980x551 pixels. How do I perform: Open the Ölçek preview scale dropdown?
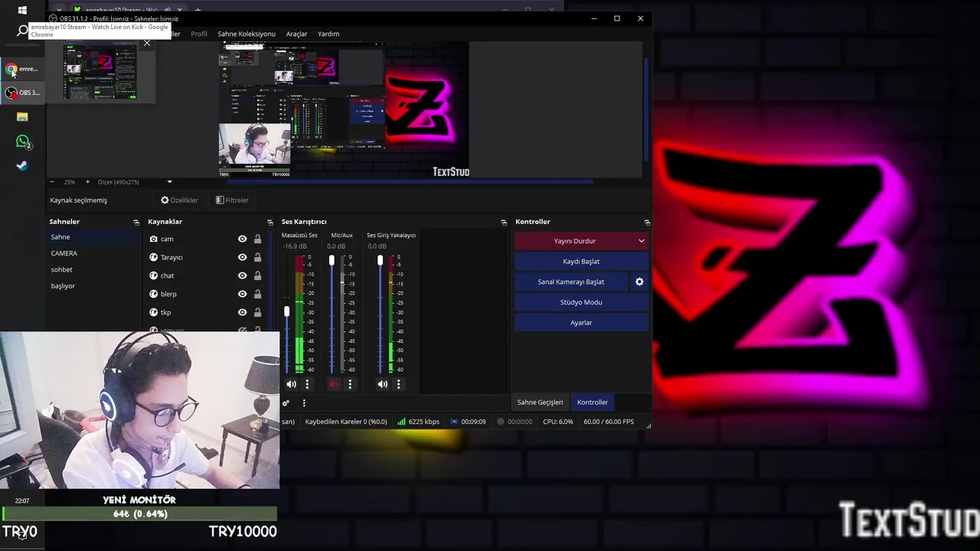coord(169,182)
